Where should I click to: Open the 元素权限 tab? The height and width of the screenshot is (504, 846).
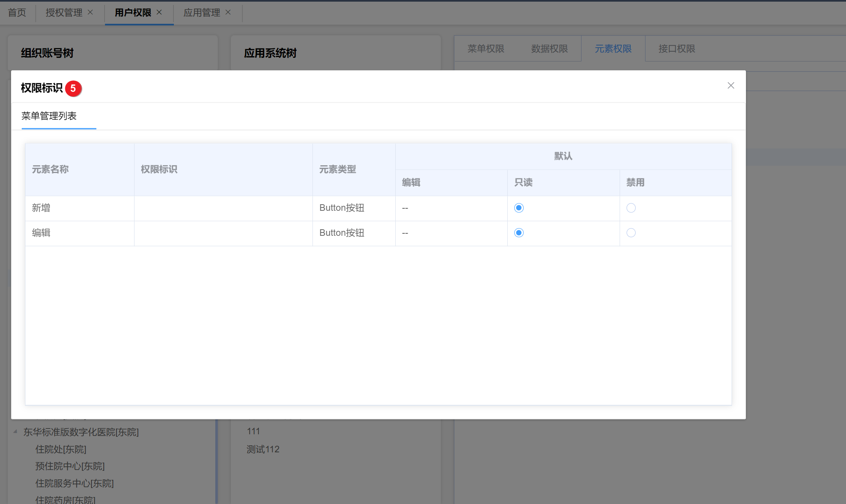613,49
